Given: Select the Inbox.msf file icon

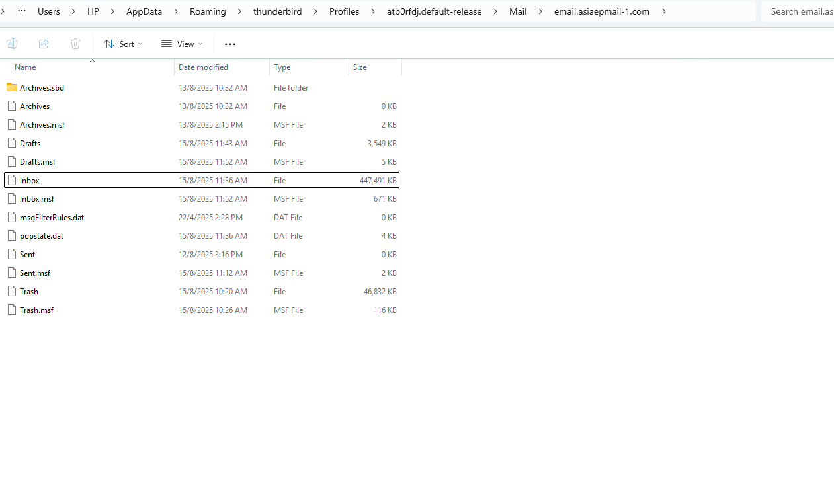Looking at the screenshot, I should pos(11,198).
